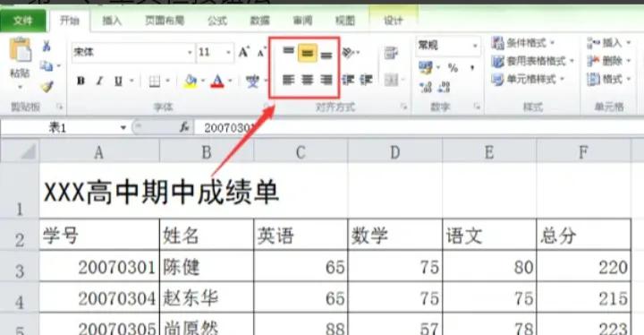This screenshot has width=644, height=335.
Task: Center text horizontally
Action: pos(307,80)
